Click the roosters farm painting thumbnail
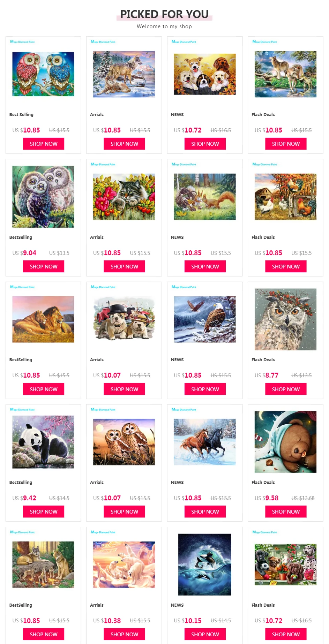Screen dimensions: 329x644 pos(285,197)
